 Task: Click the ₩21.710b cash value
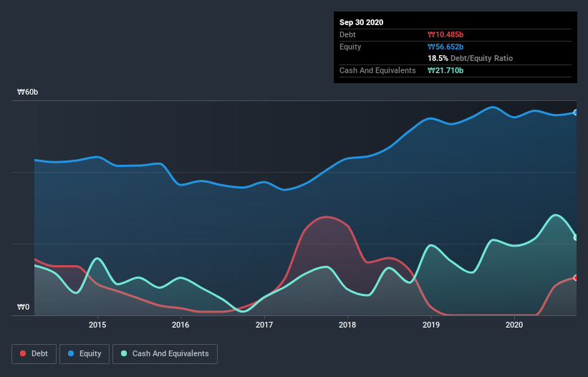445,70
